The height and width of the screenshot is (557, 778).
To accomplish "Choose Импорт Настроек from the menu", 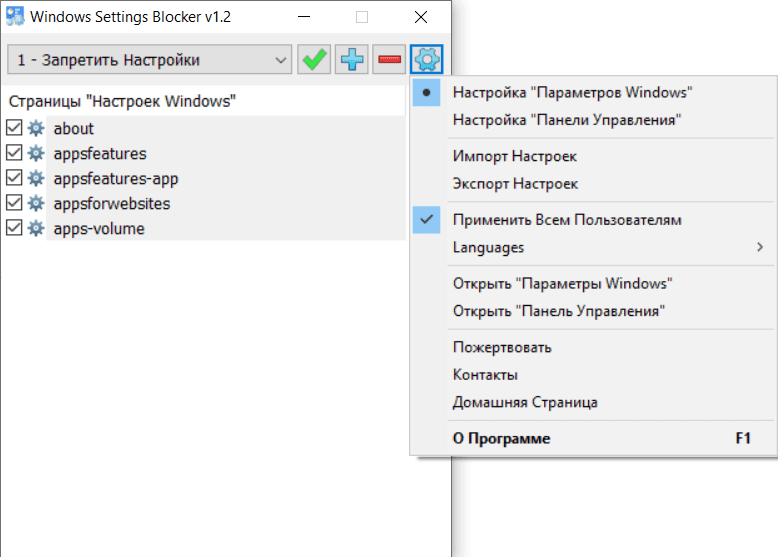I will click(593, 156).
